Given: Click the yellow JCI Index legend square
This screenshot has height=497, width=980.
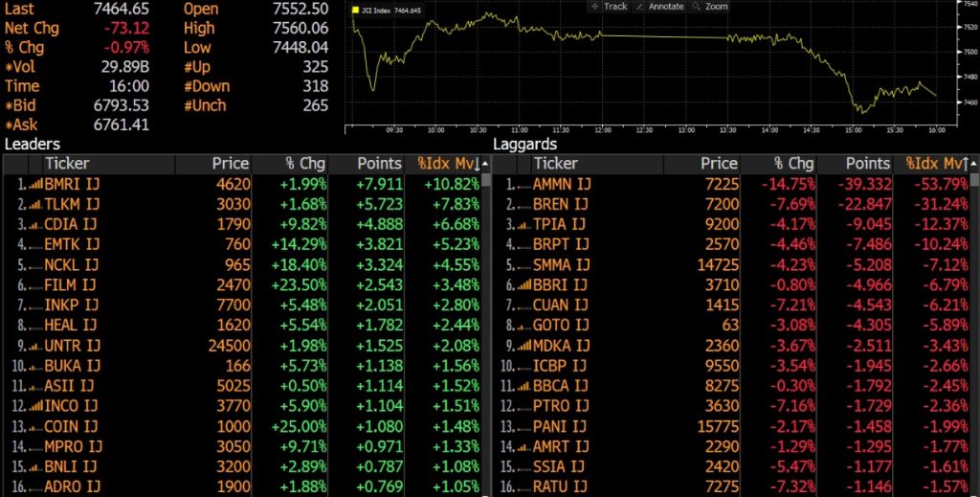Looking at the screenshot, I should [x=356, y=11].
